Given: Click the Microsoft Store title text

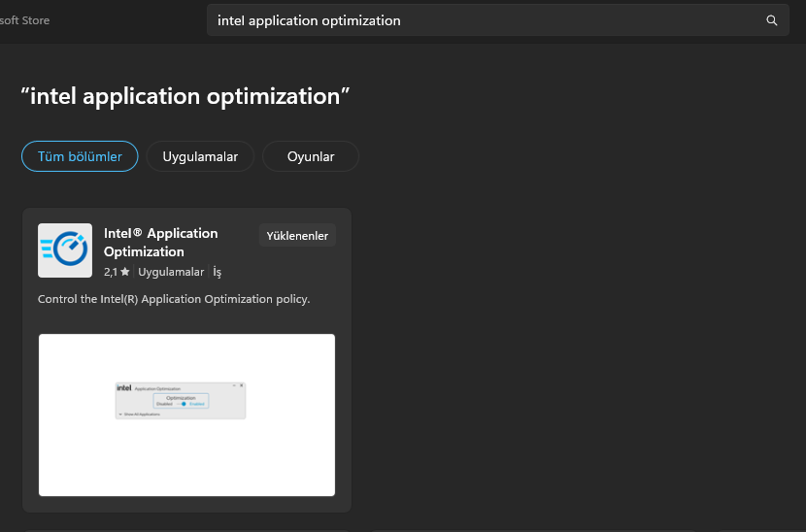Looking at the screenshot, I should tap(24, 20).
